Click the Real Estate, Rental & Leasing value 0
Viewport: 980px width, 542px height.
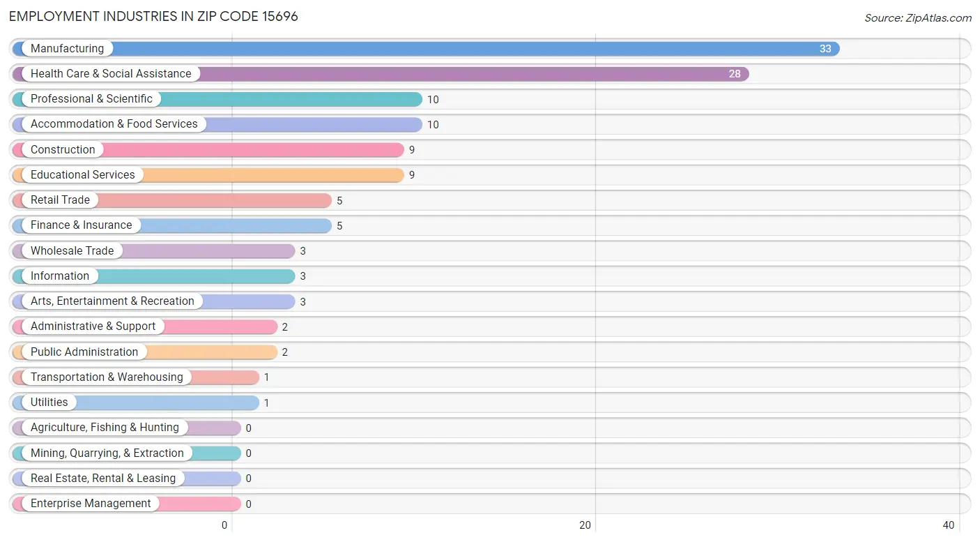[249, 479]
